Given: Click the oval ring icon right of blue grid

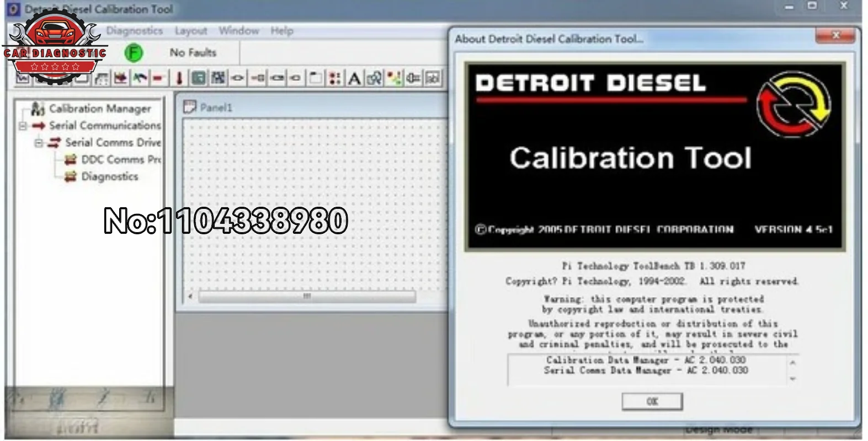Looking at the screenshot, I should click(x=237, y=78).
